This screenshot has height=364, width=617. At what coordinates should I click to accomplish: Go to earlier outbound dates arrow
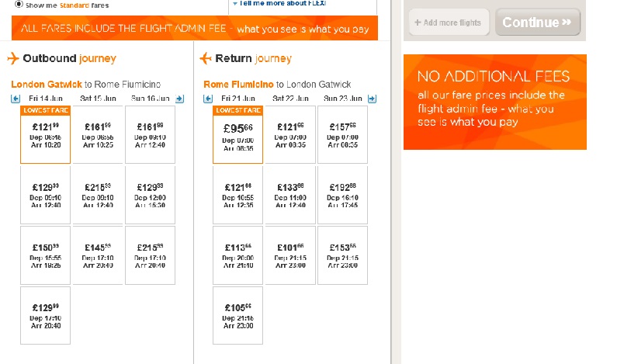(16, 99)
